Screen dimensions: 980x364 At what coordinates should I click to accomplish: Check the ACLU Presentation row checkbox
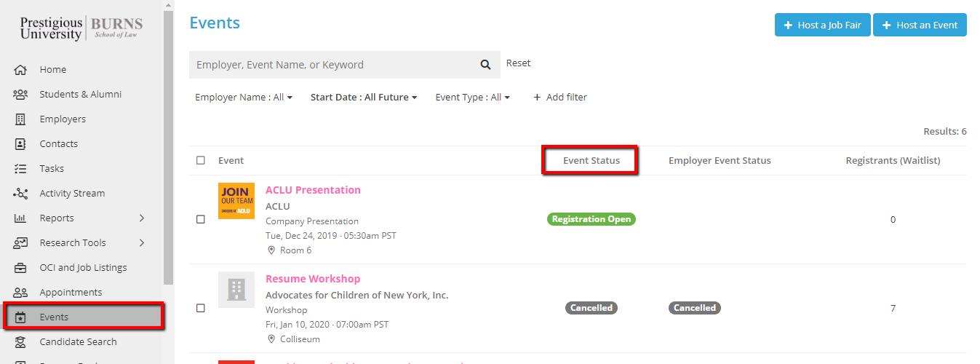click(x=201, y=219)
